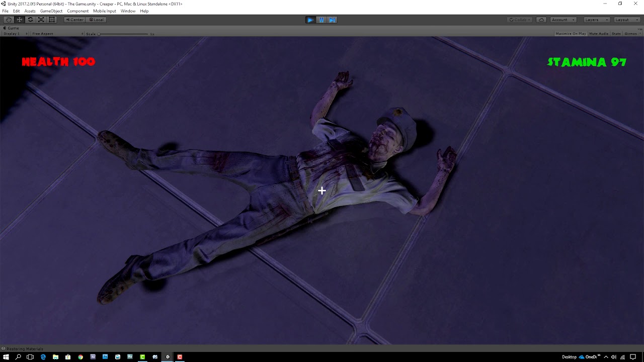
Task: Toggle Maximize On Play
Action: pyautogui.click(x=571, y=34)
